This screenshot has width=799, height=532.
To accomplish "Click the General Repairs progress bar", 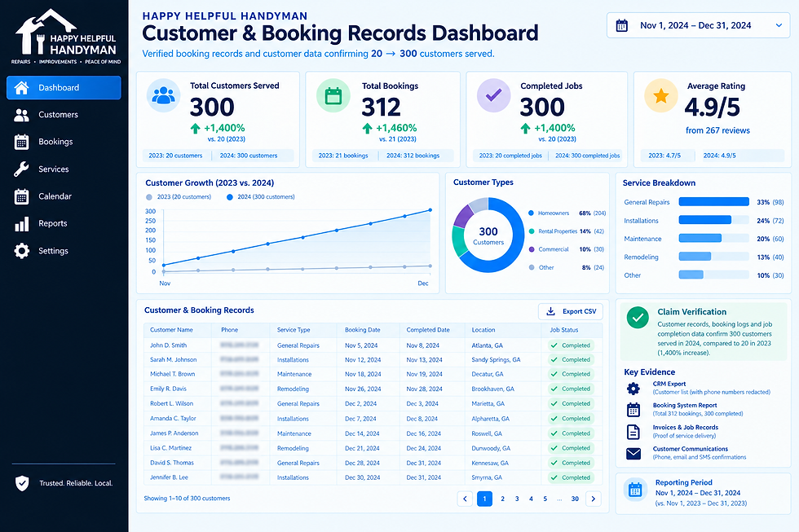I will pyautogui.click(x=714, y=202).
